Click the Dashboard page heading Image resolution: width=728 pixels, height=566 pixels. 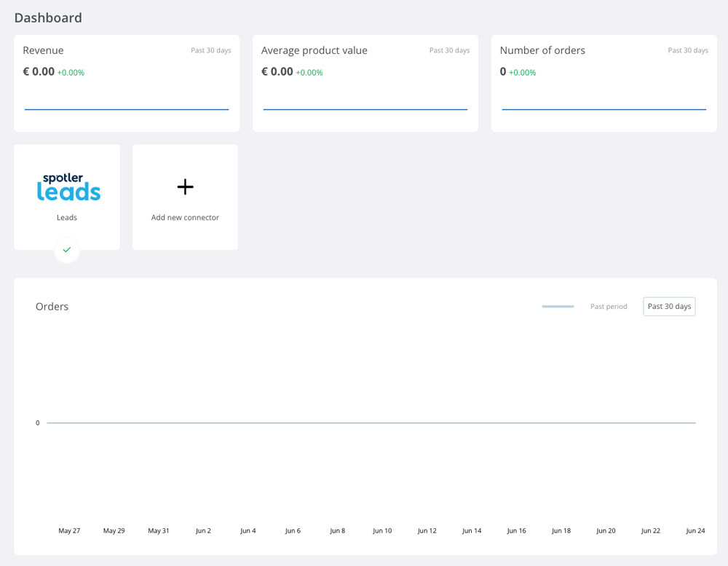coord(48,17)
